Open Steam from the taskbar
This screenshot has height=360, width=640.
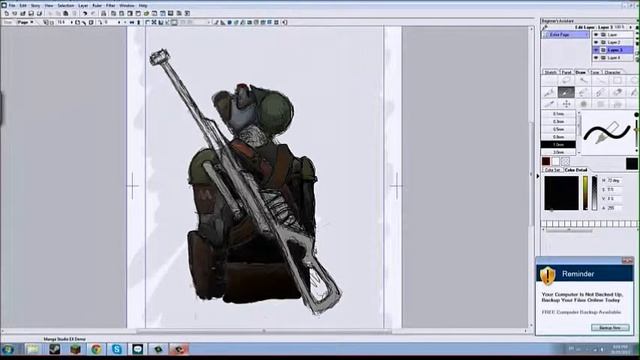[x=55, y=349]
